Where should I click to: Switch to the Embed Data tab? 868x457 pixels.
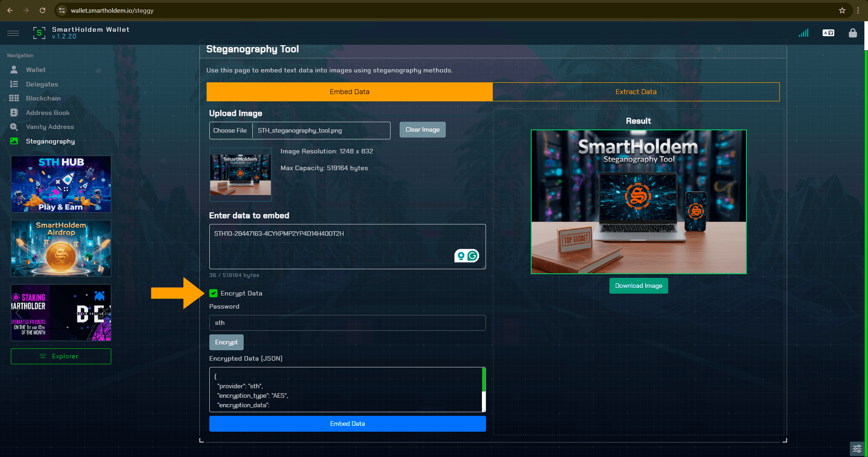tap(349, 92)
